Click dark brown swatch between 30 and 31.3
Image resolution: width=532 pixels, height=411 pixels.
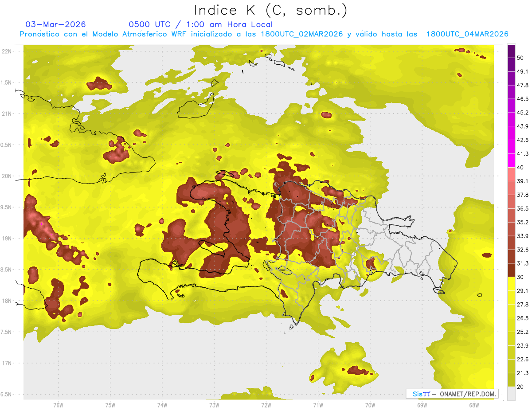click(x=511, y=270)
